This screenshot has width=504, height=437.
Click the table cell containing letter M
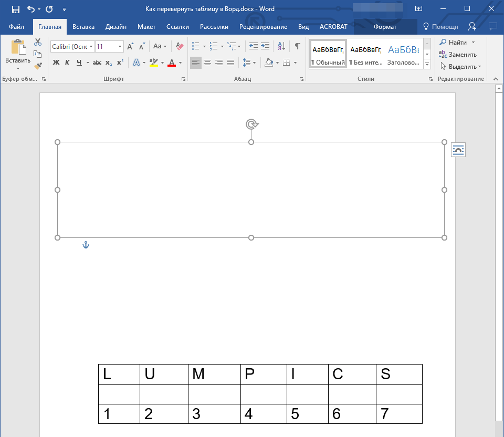(x=214, y=374)
